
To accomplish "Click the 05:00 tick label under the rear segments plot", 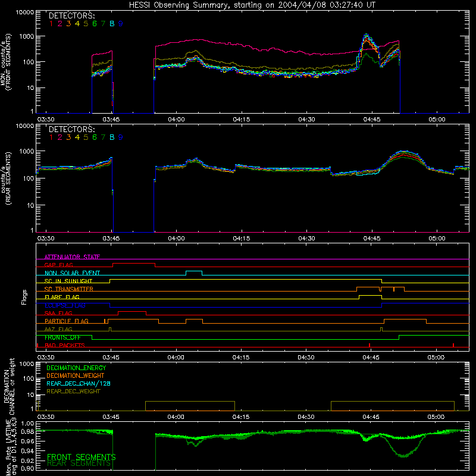I will tap(437, 239).
